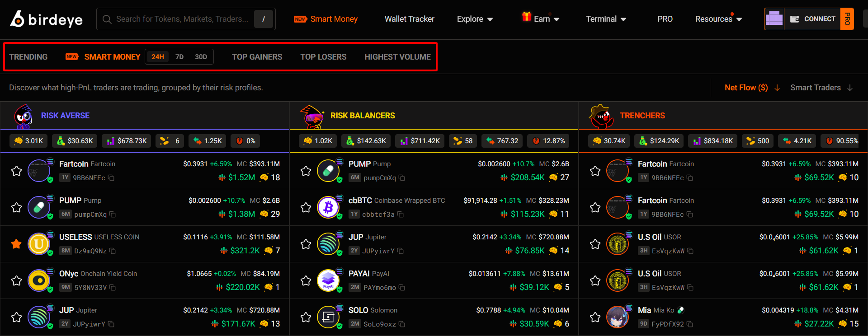The height and width of the screenshot is (336, 868).
Task: Select the 24H timeframe
Action: [x=158, y=57]
